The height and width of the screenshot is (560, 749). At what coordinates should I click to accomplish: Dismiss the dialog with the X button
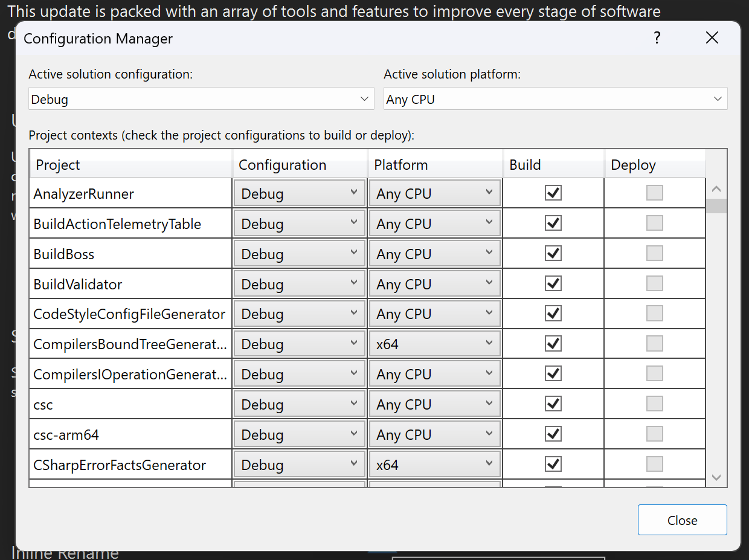point(712,37)
